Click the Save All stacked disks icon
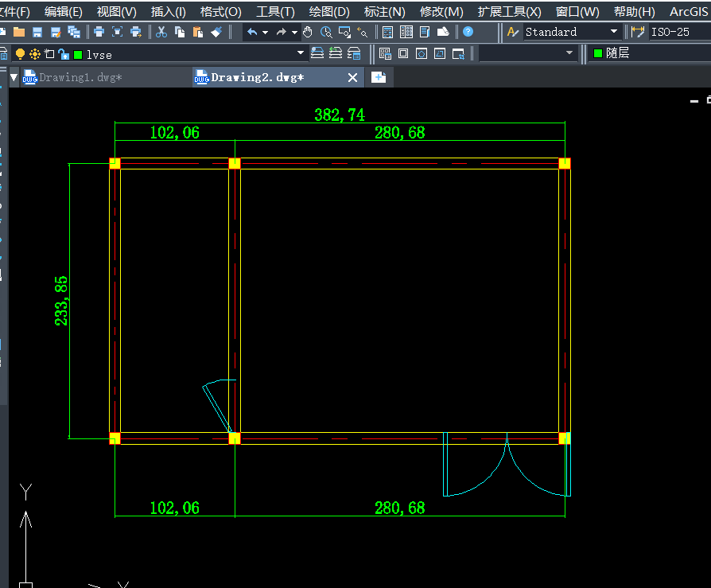This screenshot has width=711, height=588. click(x=74, y=32)
